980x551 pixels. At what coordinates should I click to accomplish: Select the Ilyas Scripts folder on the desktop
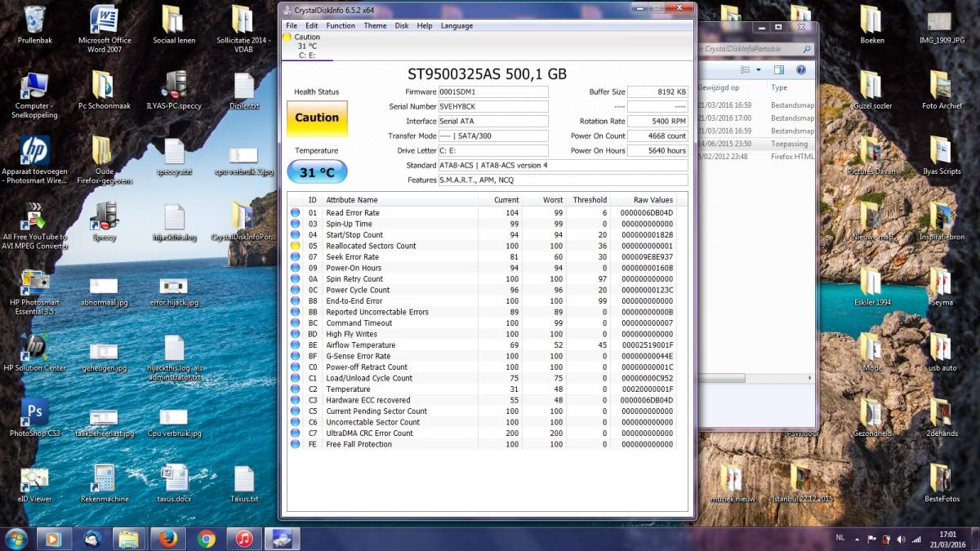tap(942, 157)
